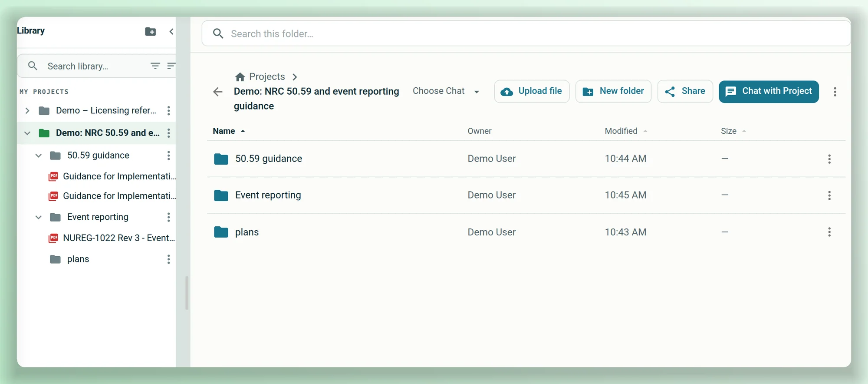Open sidebar options for 50.59 guidance folder

point(168,156)
